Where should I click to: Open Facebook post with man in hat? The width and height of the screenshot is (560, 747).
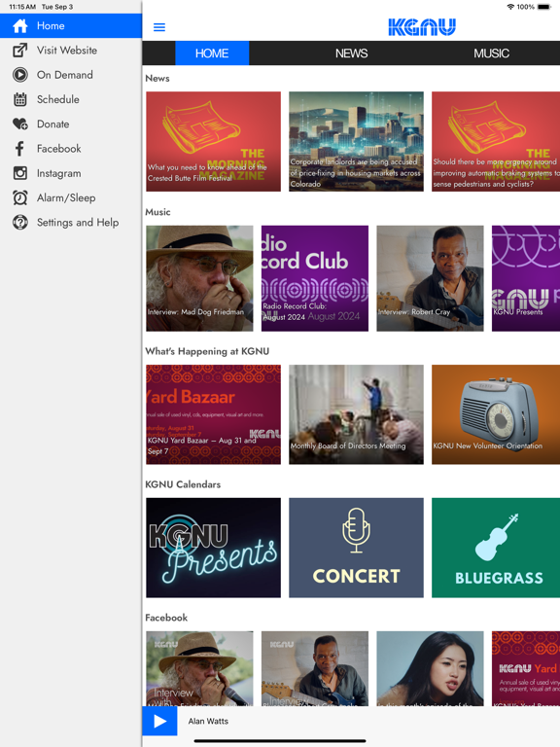pos(199,668)
